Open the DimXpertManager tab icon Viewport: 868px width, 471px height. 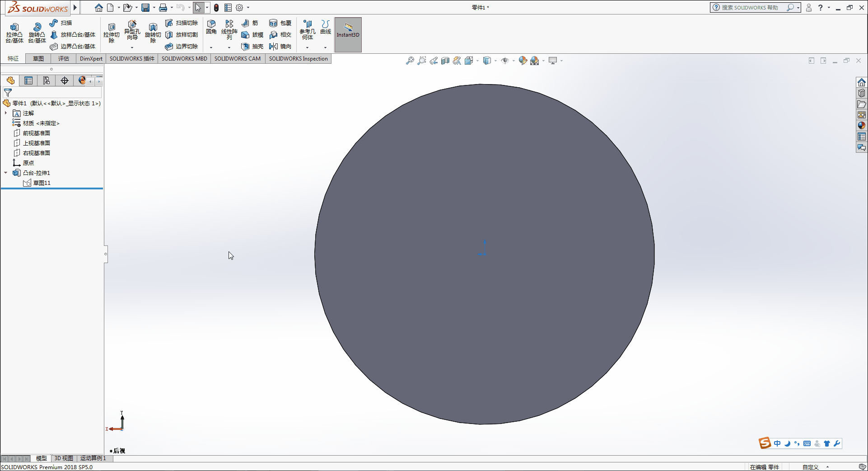click(65, 80)
